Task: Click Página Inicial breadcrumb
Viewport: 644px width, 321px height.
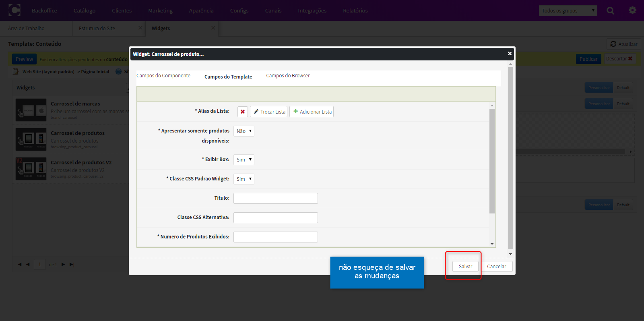Action: (x=95, y=72)
